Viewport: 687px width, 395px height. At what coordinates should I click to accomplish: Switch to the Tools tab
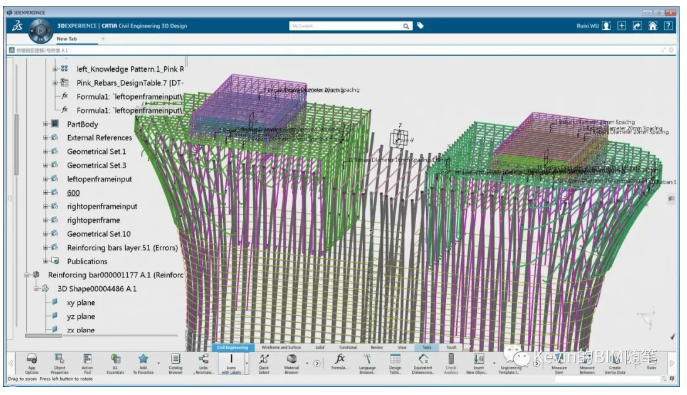pyautogui.click(x=427, y=347)
